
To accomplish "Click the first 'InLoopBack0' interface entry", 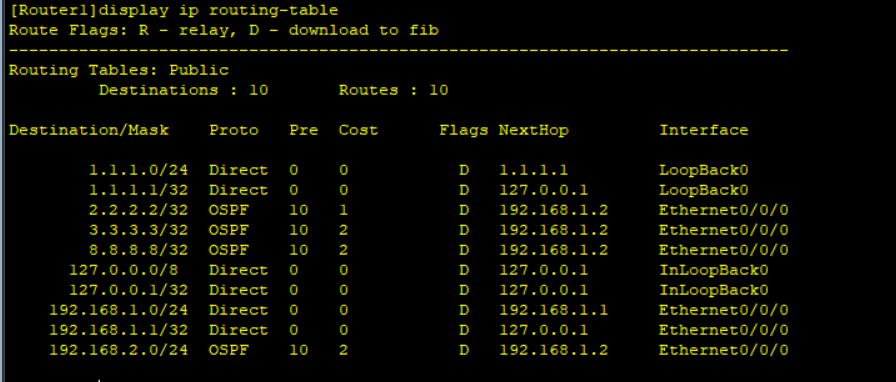I will coord(714,270).
